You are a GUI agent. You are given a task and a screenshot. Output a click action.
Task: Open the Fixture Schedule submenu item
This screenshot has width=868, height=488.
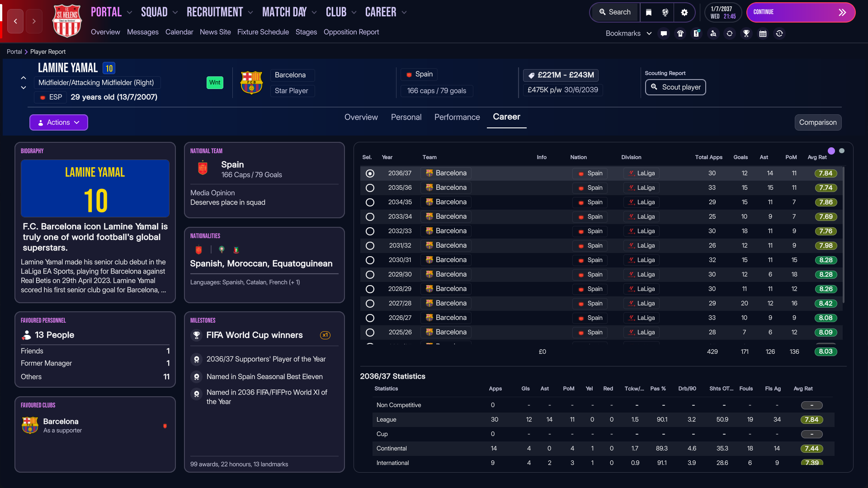[x=263, y=32]
